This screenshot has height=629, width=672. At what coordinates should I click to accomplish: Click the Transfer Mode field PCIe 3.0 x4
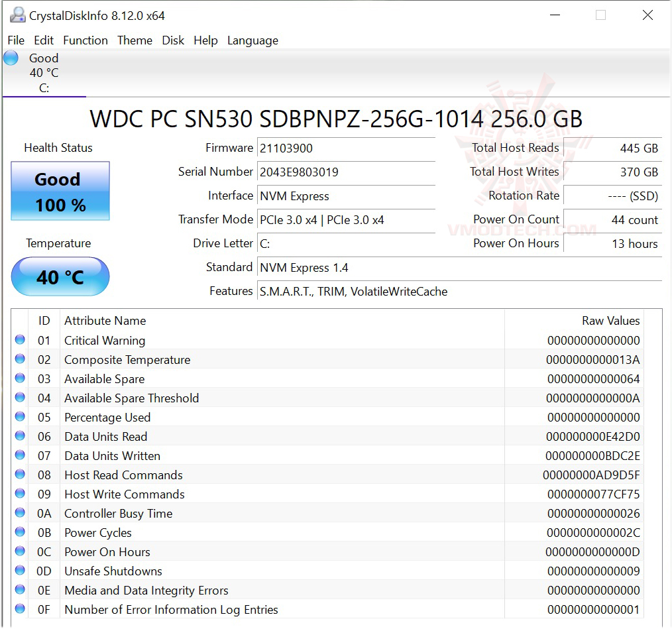pyautogui.click(x=347, y=220)
